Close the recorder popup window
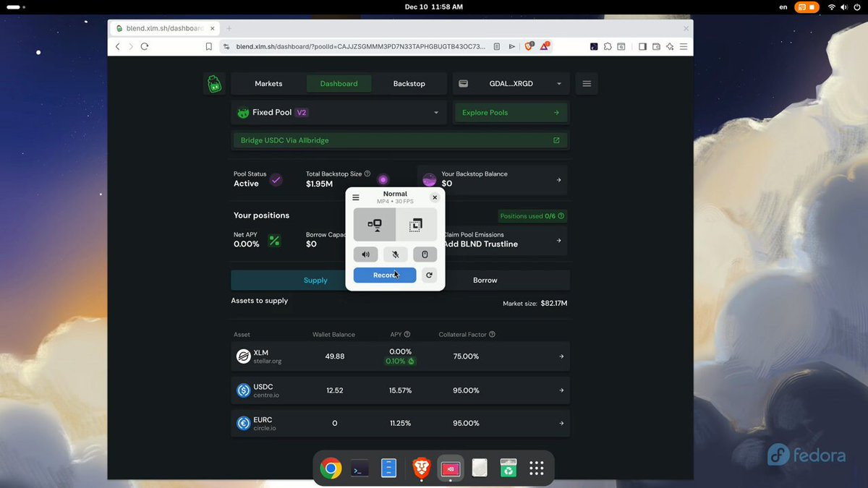 tap(435, 197)
